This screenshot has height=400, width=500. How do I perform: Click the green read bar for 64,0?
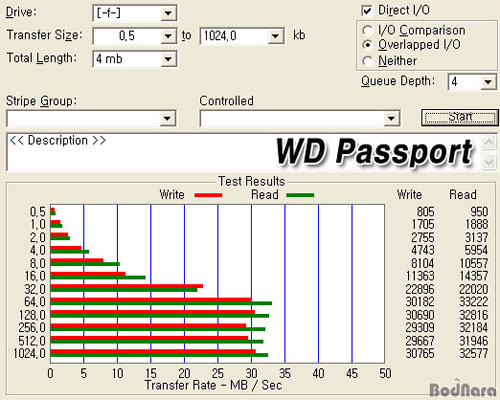coord(161,303)
